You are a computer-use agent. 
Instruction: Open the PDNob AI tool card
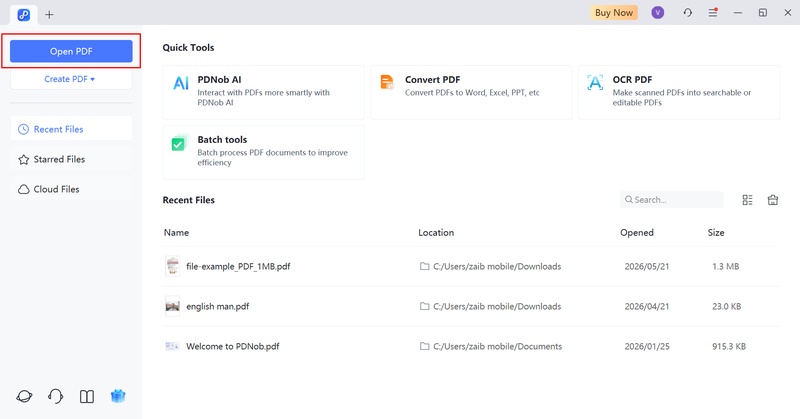point(264,92)
